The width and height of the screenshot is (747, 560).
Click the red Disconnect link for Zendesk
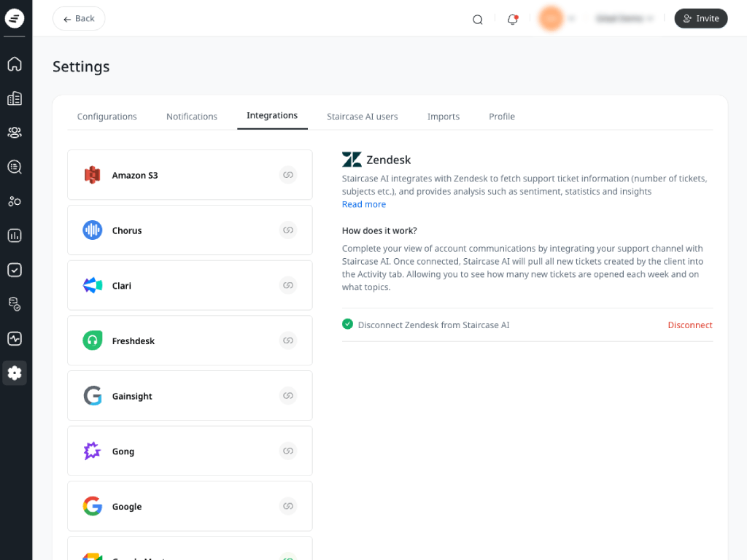(x=689, y=325)
